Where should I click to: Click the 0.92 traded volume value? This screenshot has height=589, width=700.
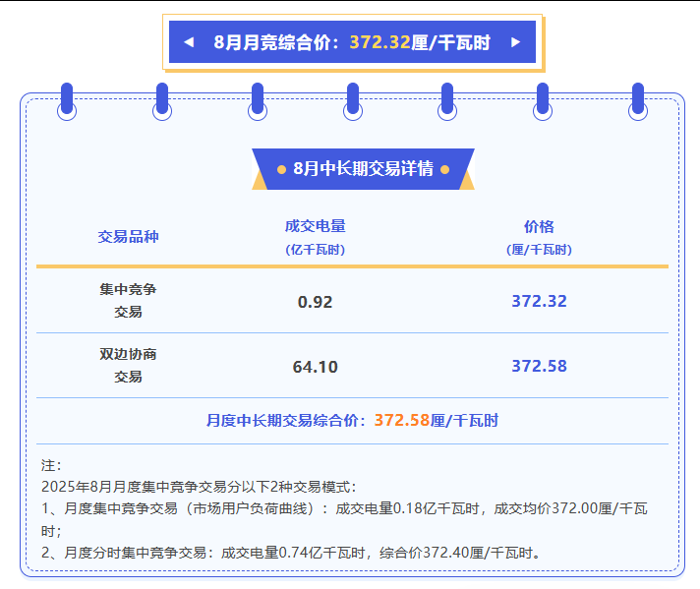(315, 302)
